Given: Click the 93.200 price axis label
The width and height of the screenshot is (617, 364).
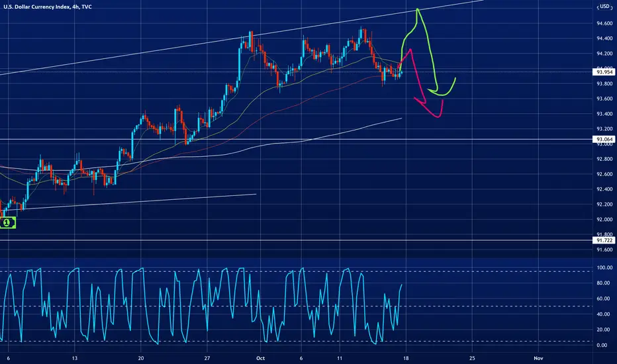Looking at the screenshot, I should [x=604, y=129].
